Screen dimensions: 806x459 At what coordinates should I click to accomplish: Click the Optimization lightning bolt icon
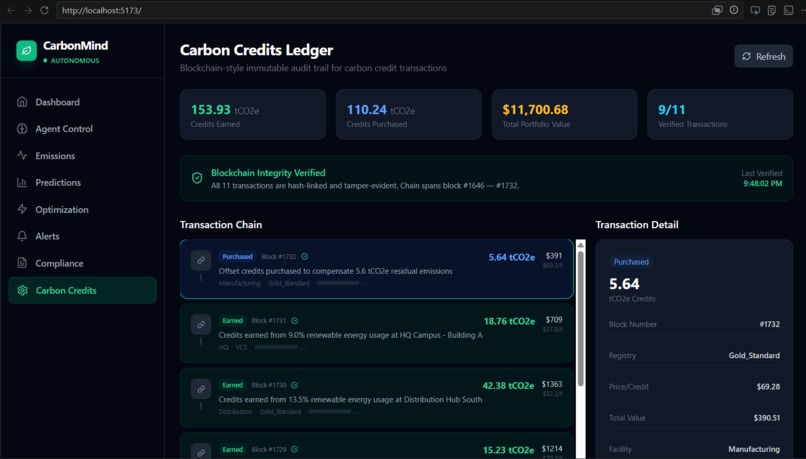tap(22, 209)
